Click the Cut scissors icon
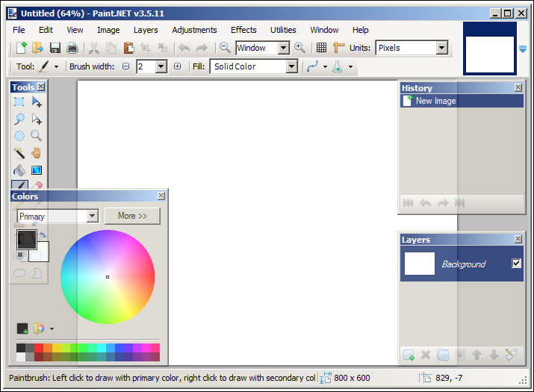 coord(94,48)
